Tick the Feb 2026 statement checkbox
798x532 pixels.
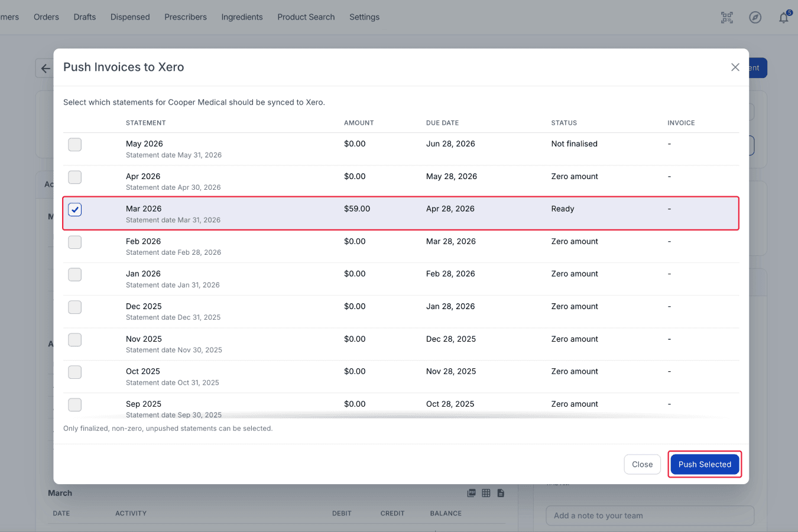pyautogui.click(x=74, y=242)
